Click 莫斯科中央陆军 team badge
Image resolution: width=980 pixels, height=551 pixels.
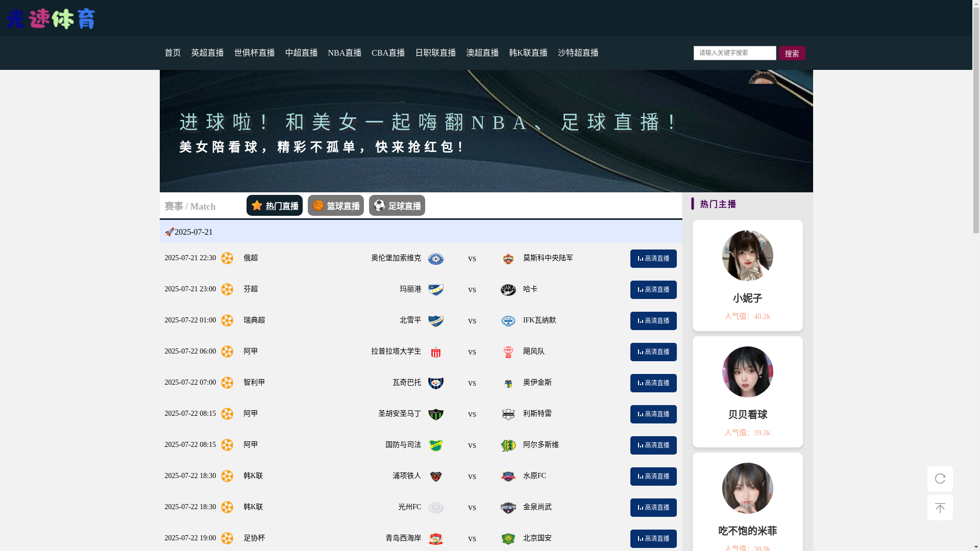tap(508, 259)
